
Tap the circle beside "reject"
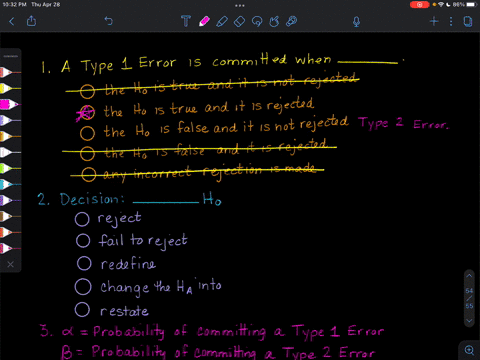pyautogui.click(x=82, y=219)
